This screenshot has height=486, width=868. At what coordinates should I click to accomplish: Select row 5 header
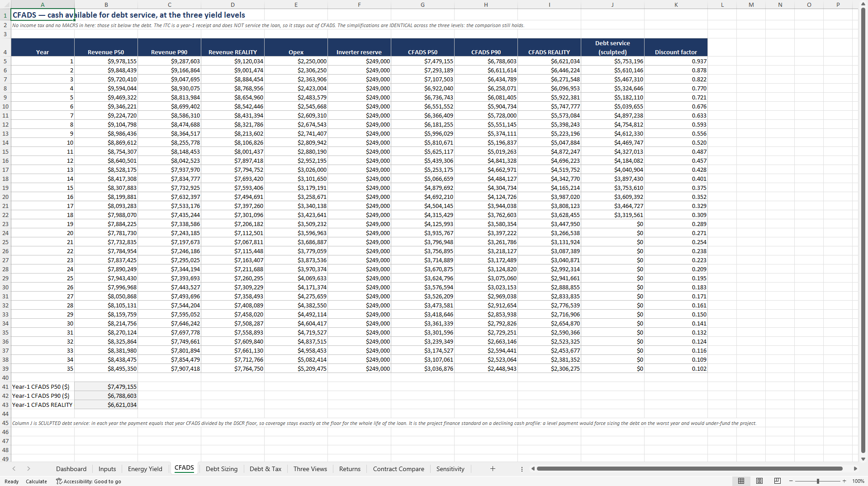click(5, 61)
